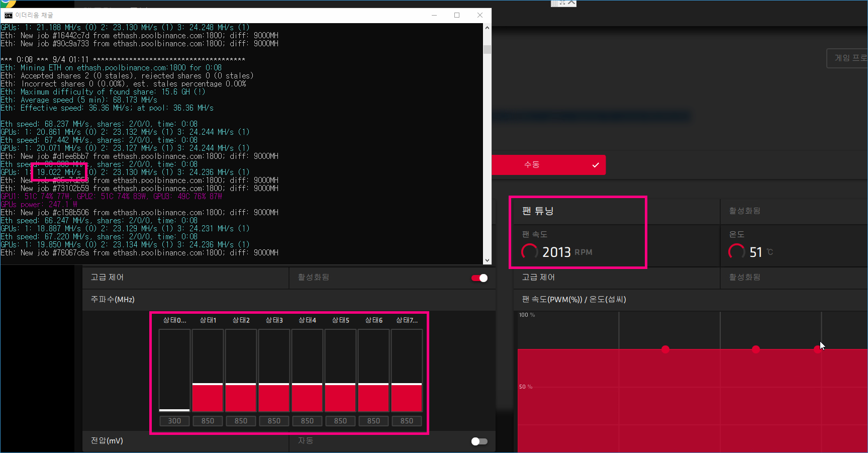This screenshot has width=868, height=453.
Task: Click the 상태2 frequency slider bar
Action: [x=241, y=371]
